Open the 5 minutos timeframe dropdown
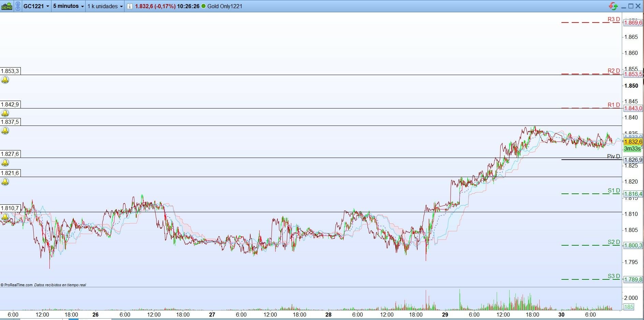Viewport: 644px width, 320px height. pyautogui.click(x=69, y=6)
